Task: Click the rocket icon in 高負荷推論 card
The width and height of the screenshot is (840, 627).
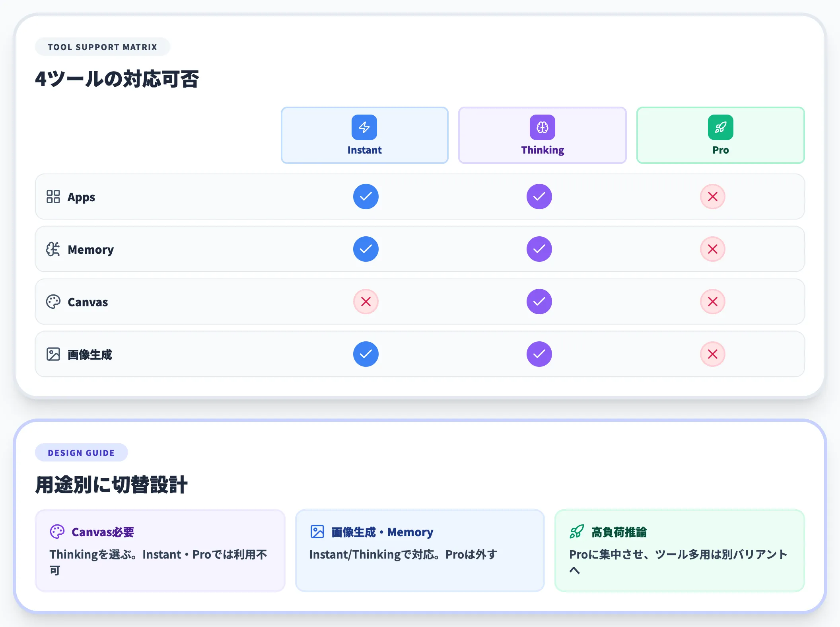Action: 577,532
